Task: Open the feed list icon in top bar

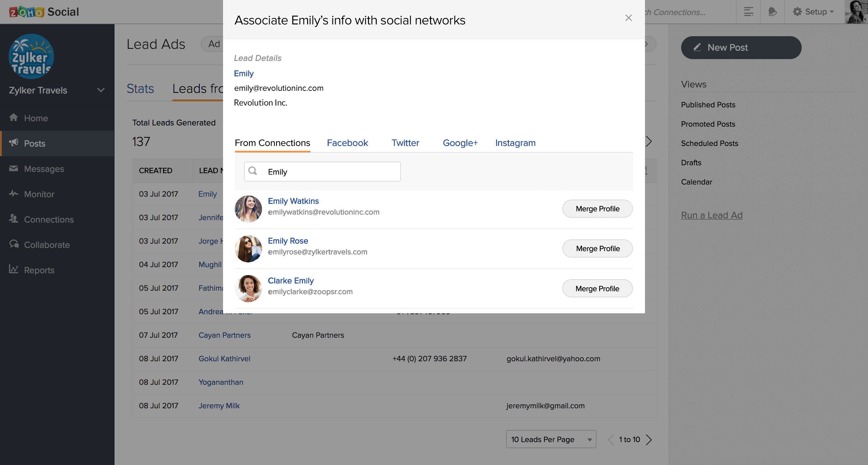Action: coord(748,12)
